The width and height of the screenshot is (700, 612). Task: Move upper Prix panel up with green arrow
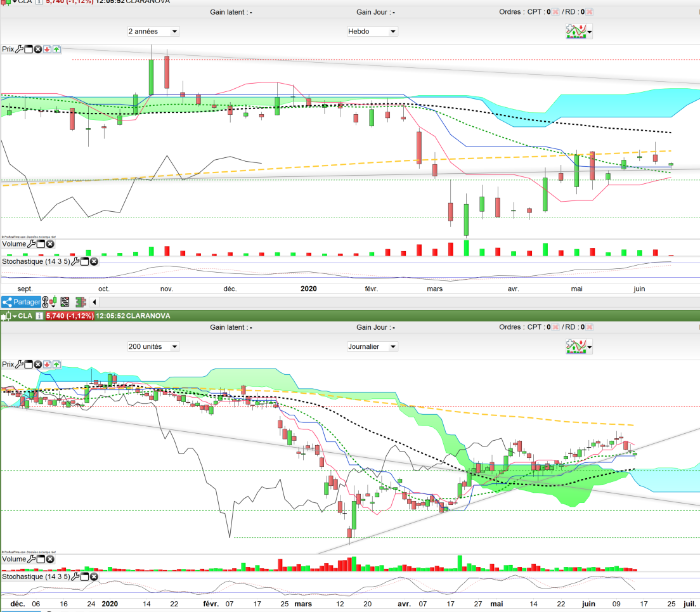(x=56, y=49)
